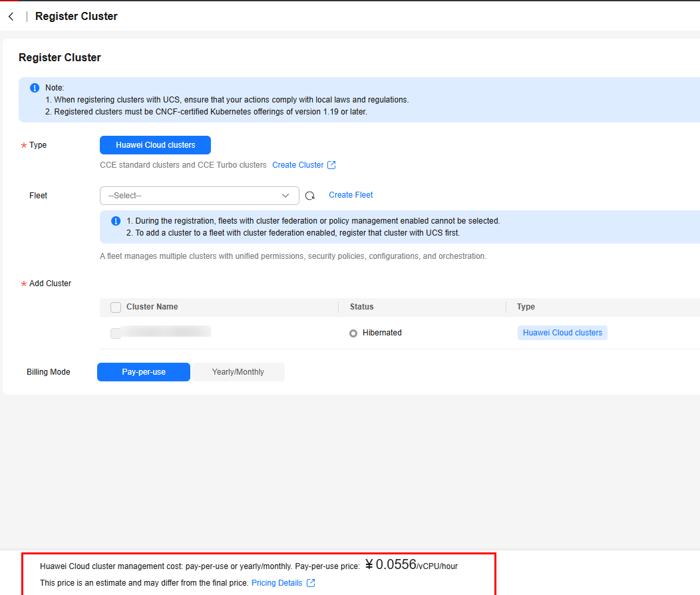
Task: Open the Pricing Details link
Action: 277,583
